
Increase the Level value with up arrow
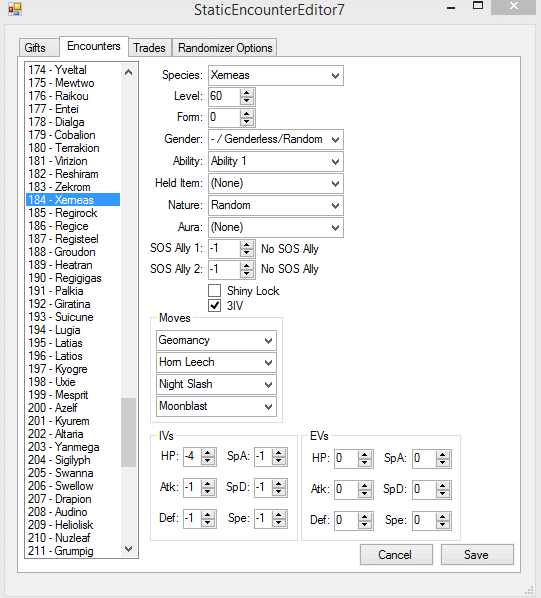click(x=247, y=93)
